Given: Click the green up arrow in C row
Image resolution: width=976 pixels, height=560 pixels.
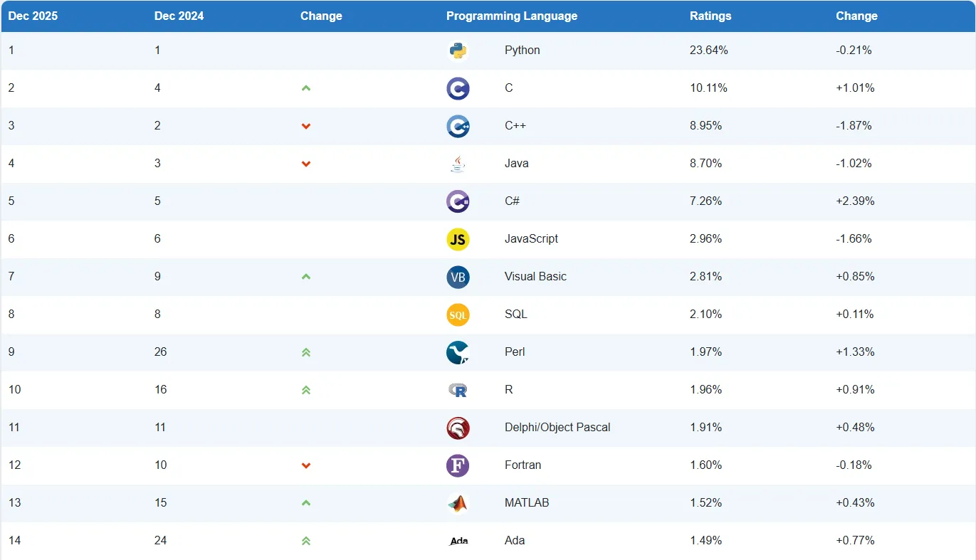Looking at the screenshot, I should click(306, 88).
